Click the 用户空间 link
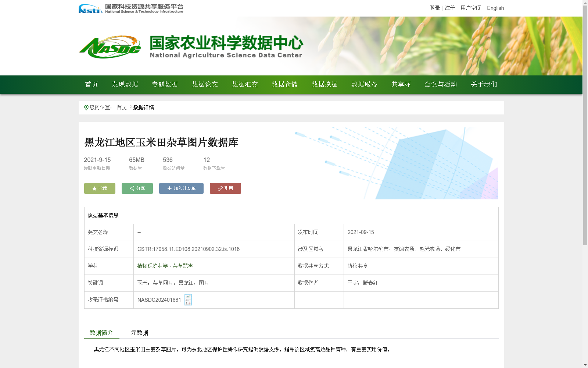 click(471, 8)
